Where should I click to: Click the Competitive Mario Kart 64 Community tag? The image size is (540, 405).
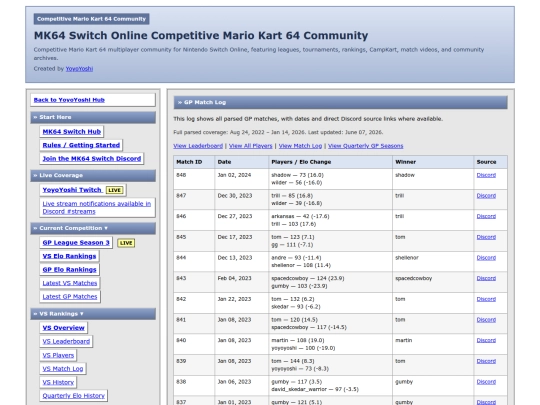[x=92, y=19]
